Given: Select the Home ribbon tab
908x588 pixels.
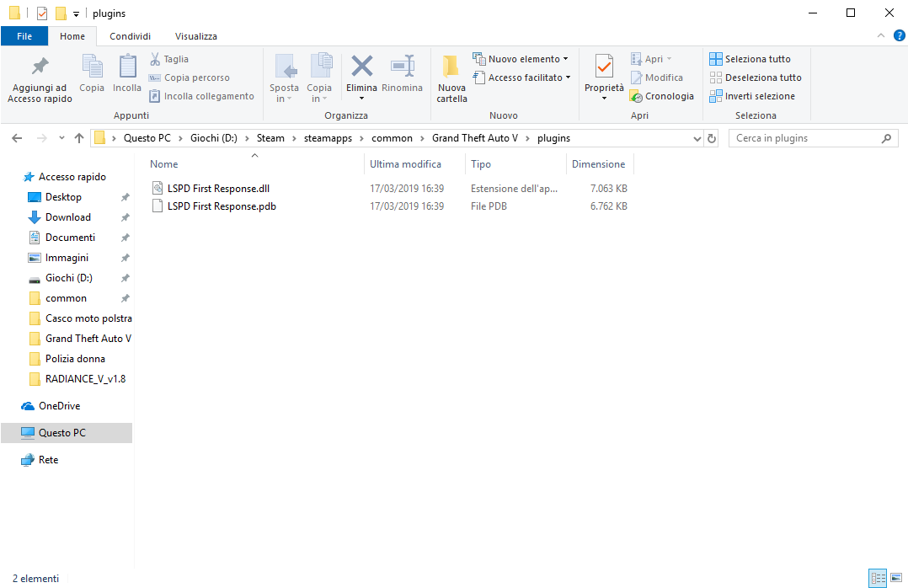Looking at the screenshot, I should coord(72,36).
